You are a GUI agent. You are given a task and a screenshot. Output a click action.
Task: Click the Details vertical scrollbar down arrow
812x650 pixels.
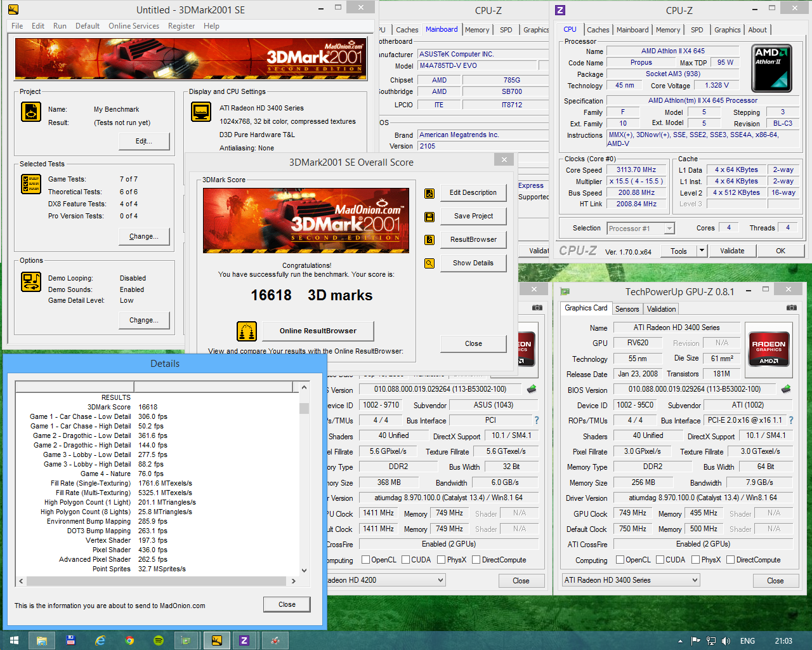[304, 570]
